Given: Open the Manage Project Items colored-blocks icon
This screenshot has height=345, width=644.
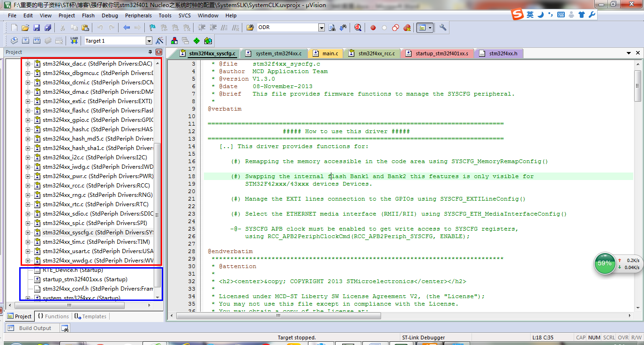Looking at the screenshot, I should point(174,41).
